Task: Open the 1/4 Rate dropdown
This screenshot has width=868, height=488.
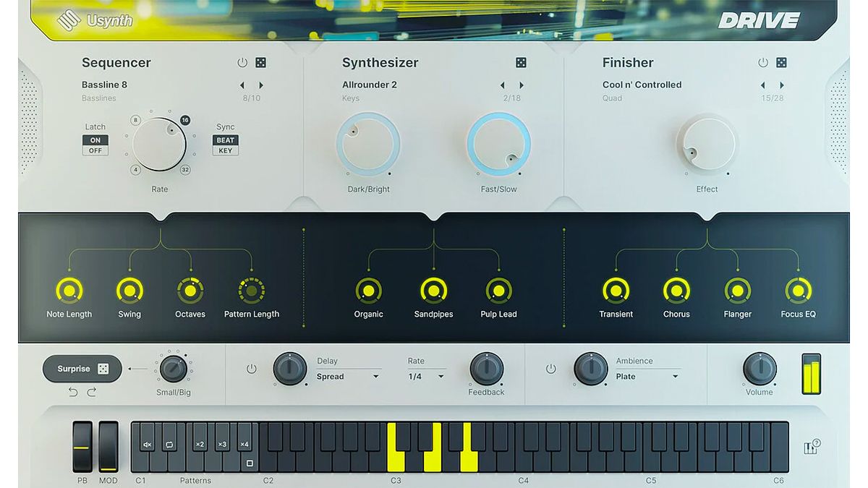Action: pyautogui.click(x=424, y=376)
